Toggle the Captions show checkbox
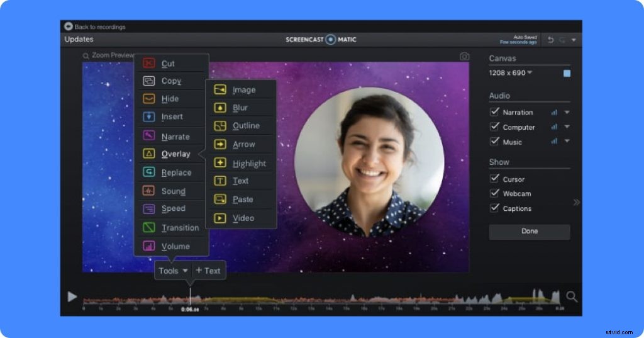The image size is (644, 338). coord(494,208)
